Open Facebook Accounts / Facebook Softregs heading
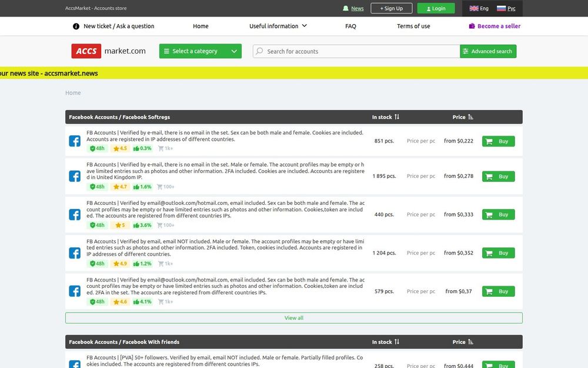The image size is (588, 368). 119,117
